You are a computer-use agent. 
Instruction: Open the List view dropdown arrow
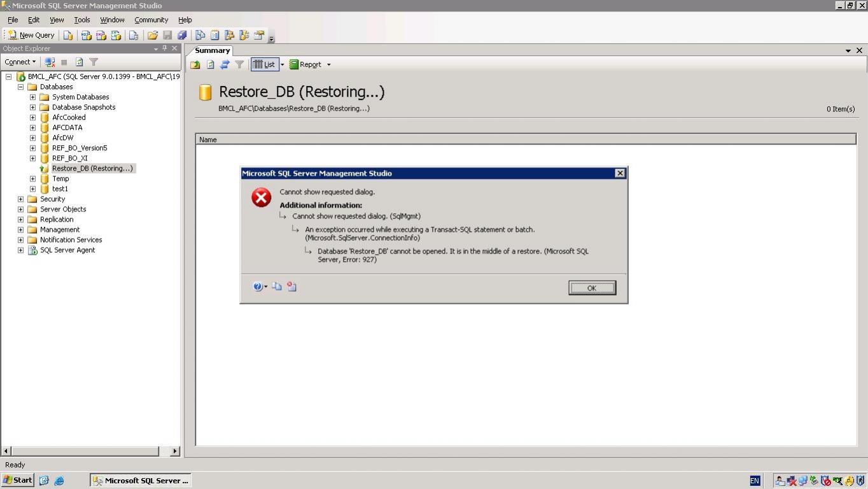point(283,64)
